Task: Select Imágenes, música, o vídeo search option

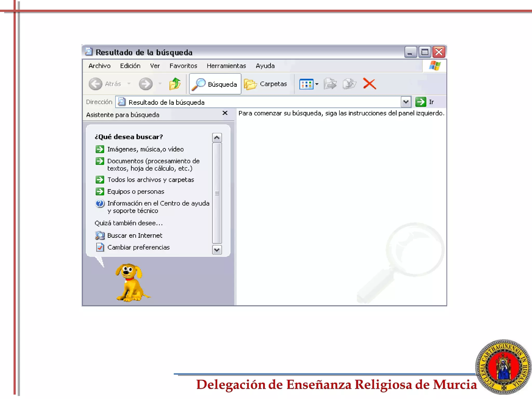Action: (145, 149)
